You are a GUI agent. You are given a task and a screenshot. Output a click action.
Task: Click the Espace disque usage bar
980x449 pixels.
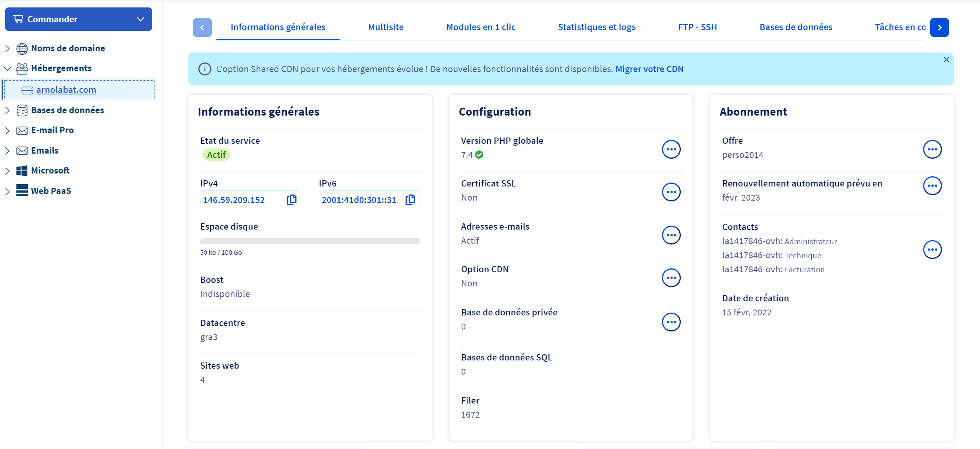tap(310, 241)
